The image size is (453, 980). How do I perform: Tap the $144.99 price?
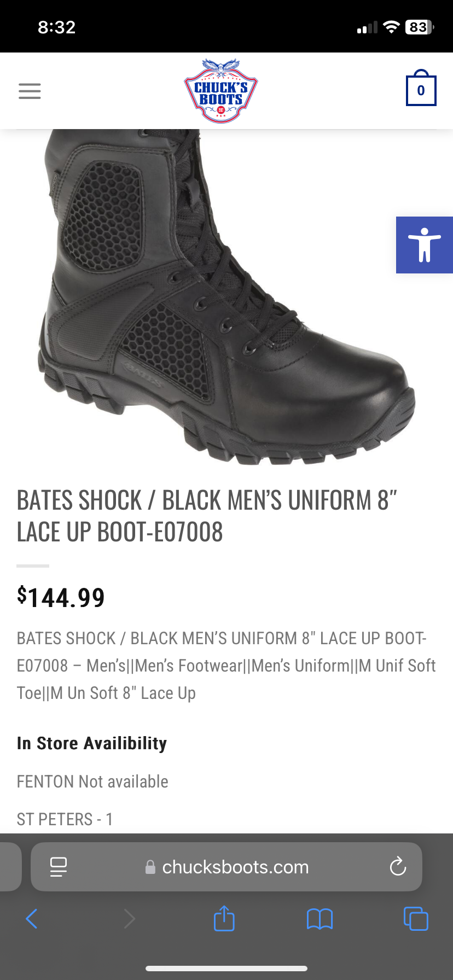61,597
